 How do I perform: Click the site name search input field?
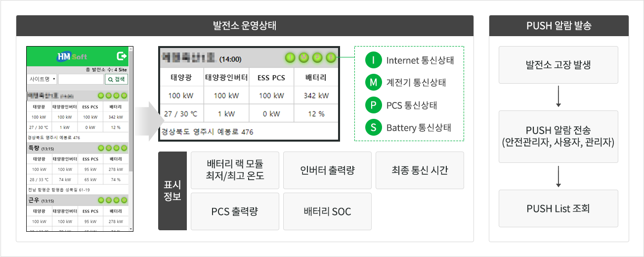(x=80, y=79)
